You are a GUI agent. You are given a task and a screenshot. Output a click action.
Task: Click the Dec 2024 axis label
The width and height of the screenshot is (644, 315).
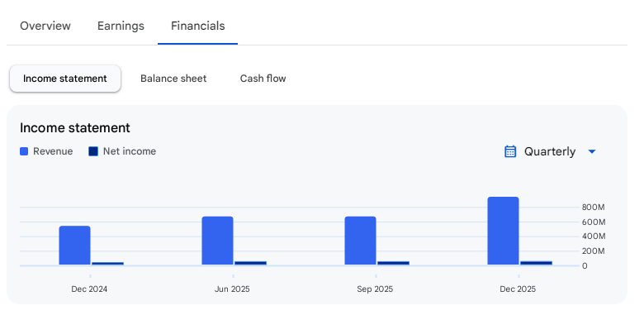pyautogui.click(x=89, y=289)
